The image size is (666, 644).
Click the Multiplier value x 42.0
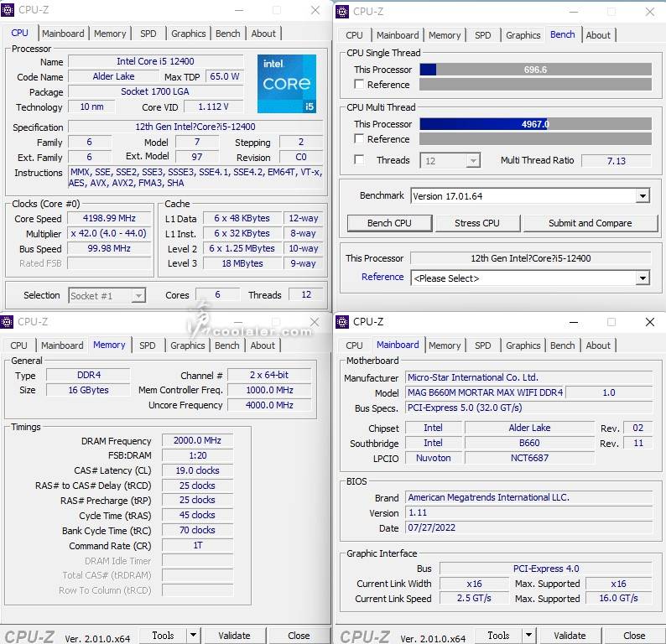(109, 233)
